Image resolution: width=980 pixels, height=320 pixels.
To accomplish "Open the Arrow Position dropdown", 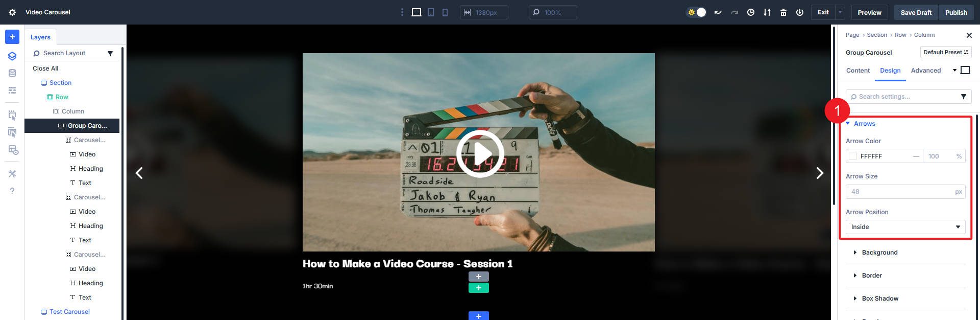I will click(905, 227).
